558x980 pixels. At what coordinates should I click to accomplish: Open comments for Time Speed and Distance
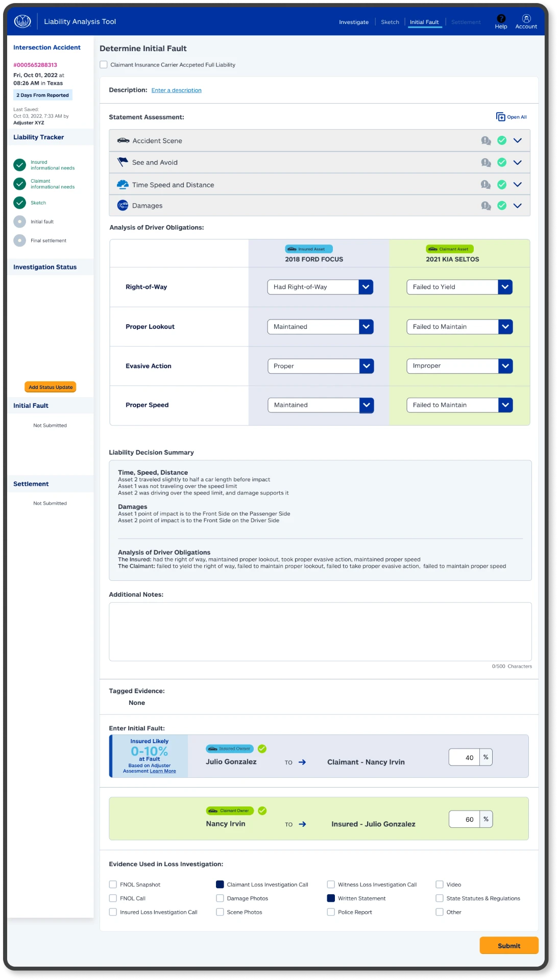tap(486, 184)
